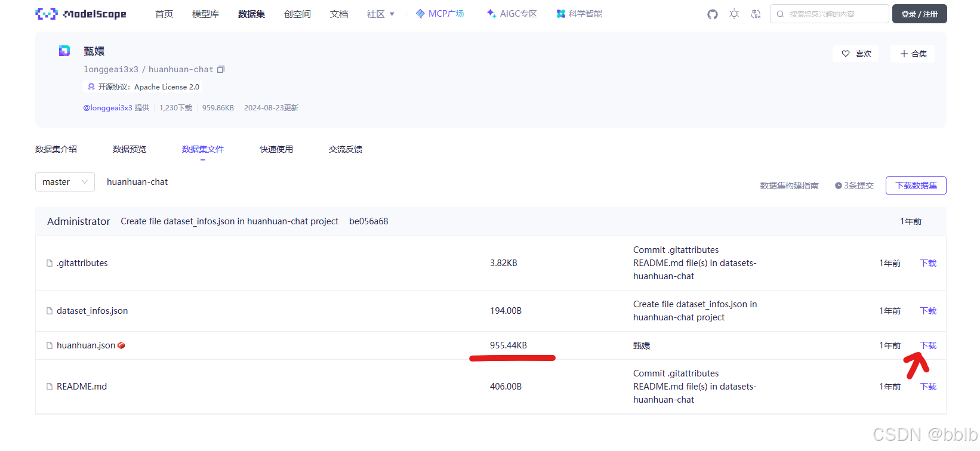Click the search input box
The image size is (980, 451).
point(829,14)
